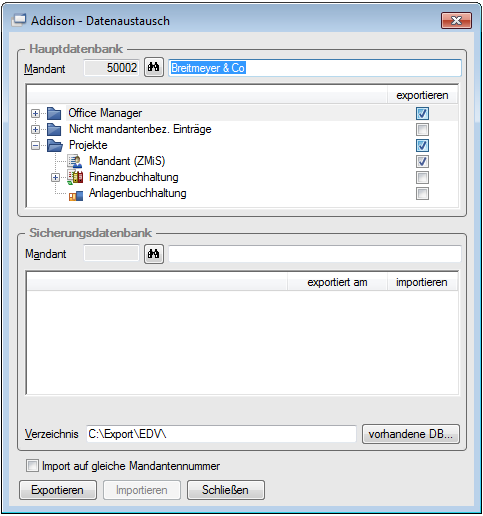Click the binoculars search icon in Hauptdatenbank
This screenshot has width=483, height=516.
point(154,67)
